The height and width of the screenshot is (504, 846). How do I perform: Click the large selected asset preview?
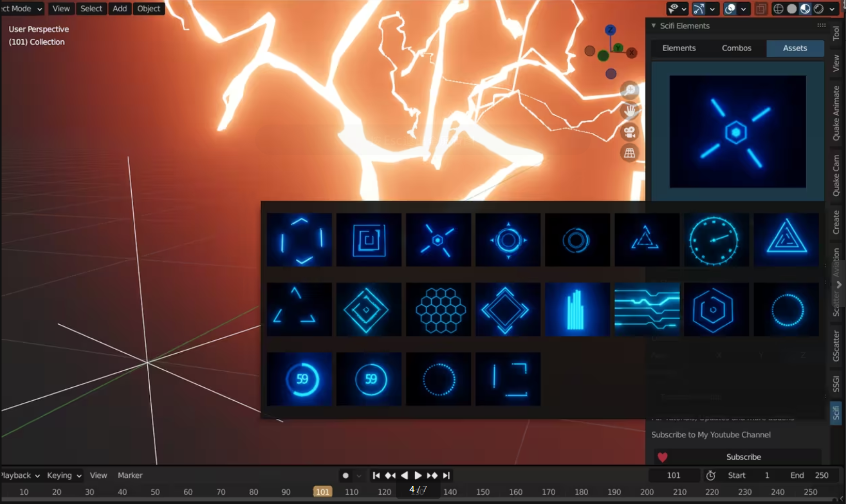(738, 132)
